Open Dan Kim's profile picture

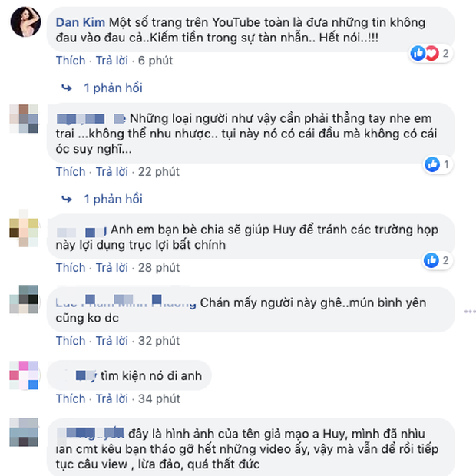pyautogui.click(x=25, y=21)
